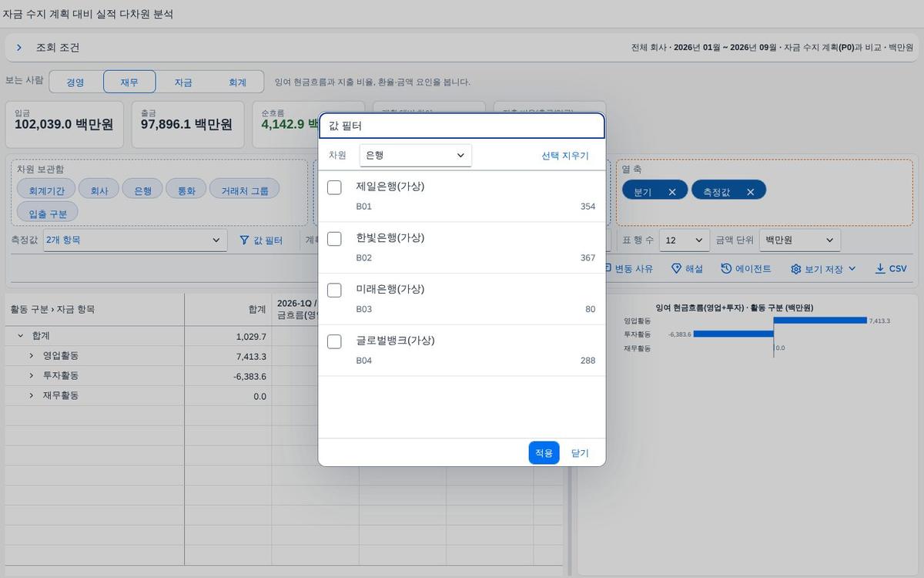Screen dimensions: 924x578
Task: Click the 값 필터 funnel icon
Action: 244,240
